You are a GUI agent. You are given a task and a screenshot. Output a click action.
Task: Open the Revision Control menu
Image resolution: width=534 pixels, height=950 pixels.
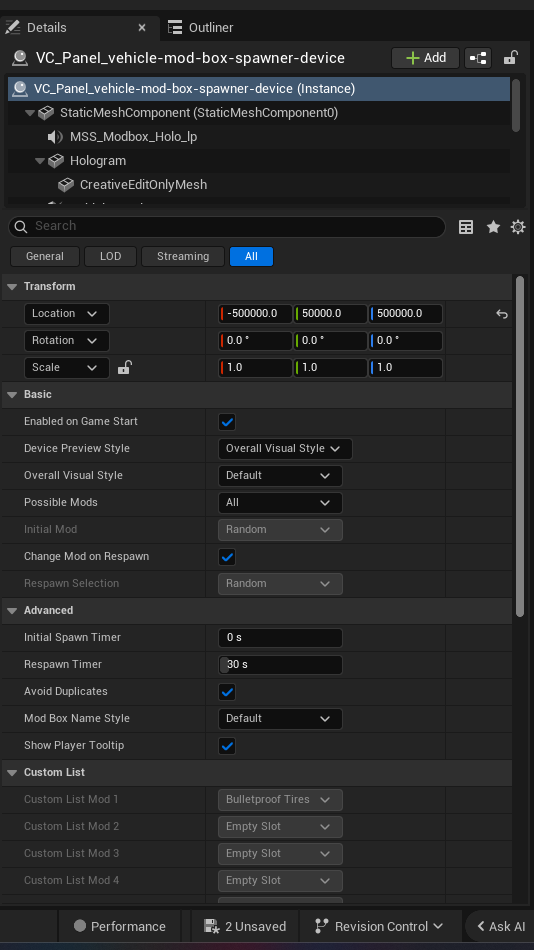tap(379, 926)
